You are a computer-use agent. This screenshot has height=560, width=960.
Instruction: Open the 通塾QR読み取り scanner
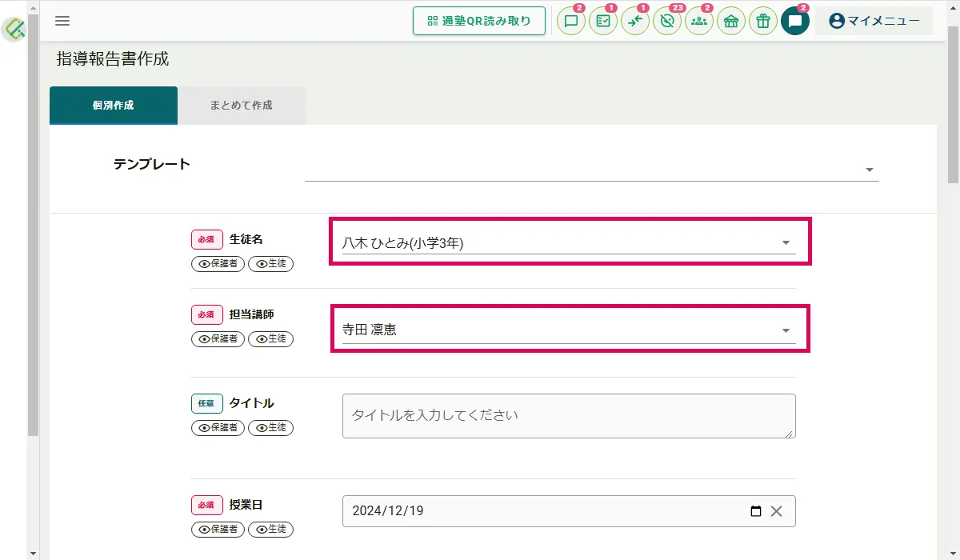click(479, 21)
